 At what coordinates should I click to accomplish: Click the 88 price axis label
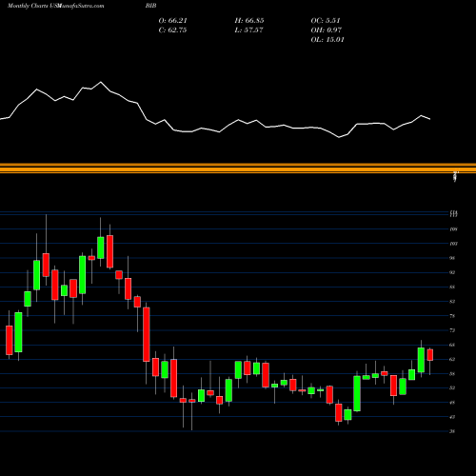(452, 287)
